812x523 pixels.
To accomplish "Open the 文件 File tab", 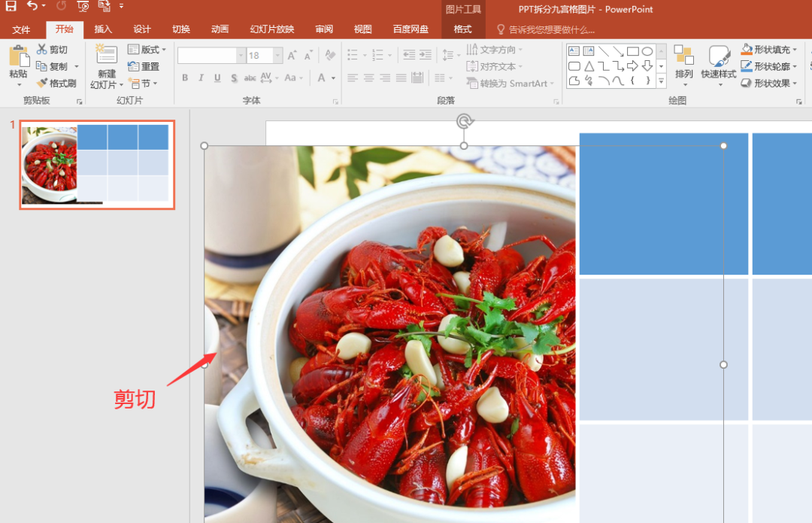I will click(x=21, y=29).
